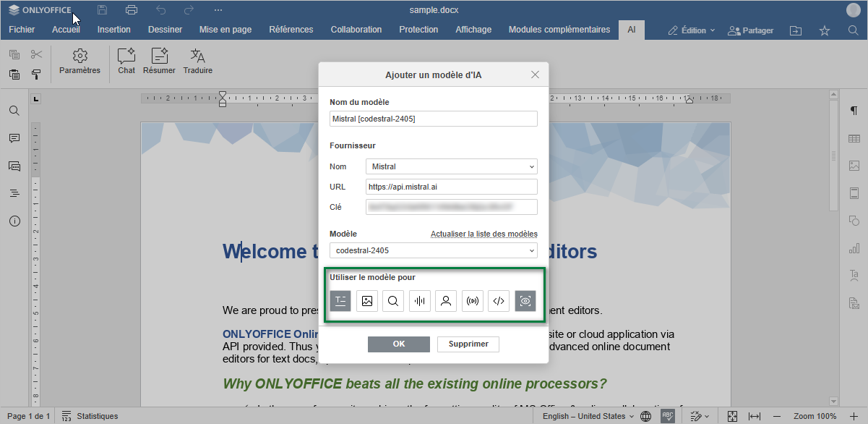Open the search panel in left sidebar
The width and height of the screenshot is (868, 424).
pos(14,111)
